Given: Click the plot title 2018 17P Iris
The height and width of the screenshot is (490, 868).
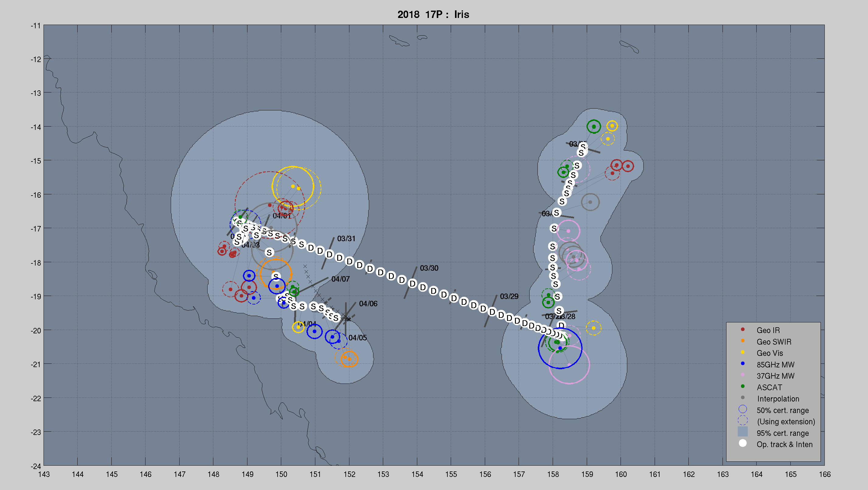Looking at the screenshot, I should 433,15.
